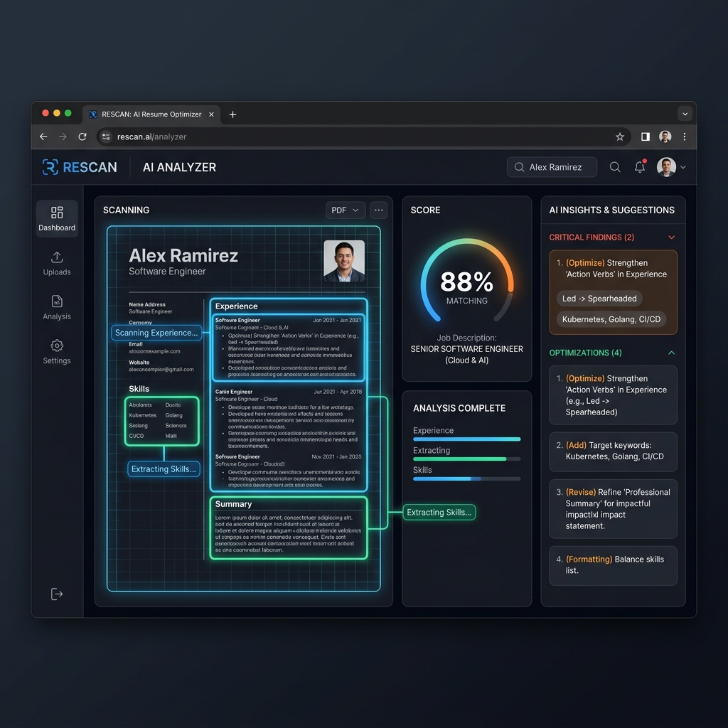Screen dimensions: 728x728
Task: Click the Kubernetes, Golang, CI/CD chip
Action: click(x=611, y=319)
